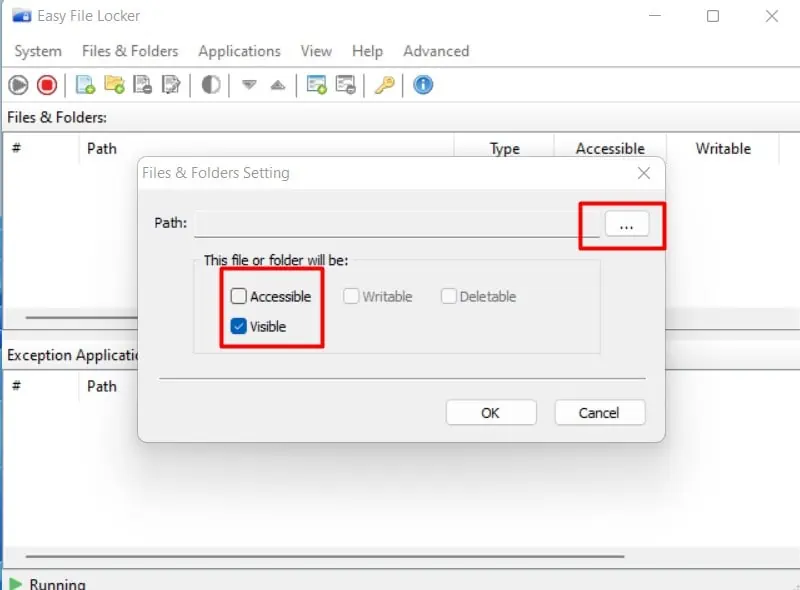This screenshot has width=800, height=590.
Task: Toggle the Deletable checkbox
Action: (448, 296)
